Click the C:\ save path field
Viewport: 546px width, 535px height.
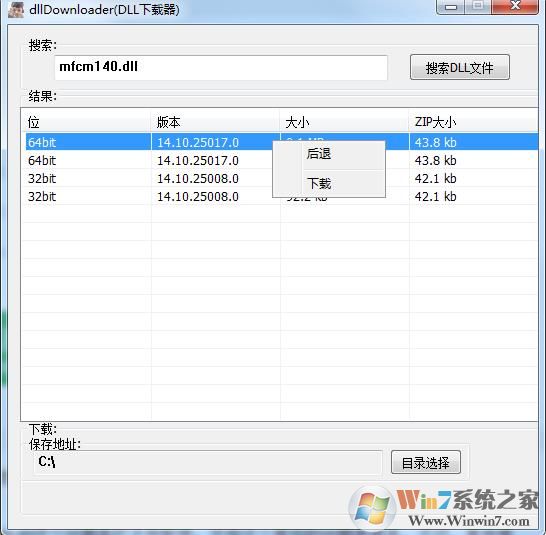click(208, 462)
